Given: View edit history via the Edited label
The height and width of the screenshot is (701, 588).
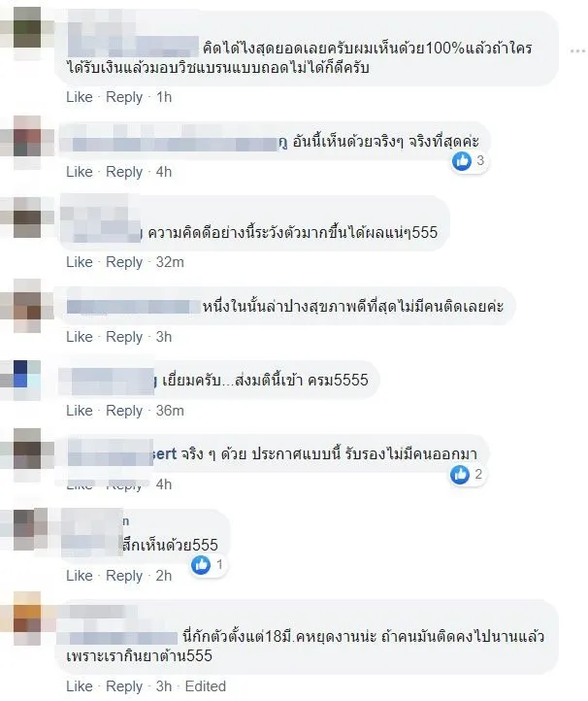Looking at the screenshot, I should pos(206,686).
